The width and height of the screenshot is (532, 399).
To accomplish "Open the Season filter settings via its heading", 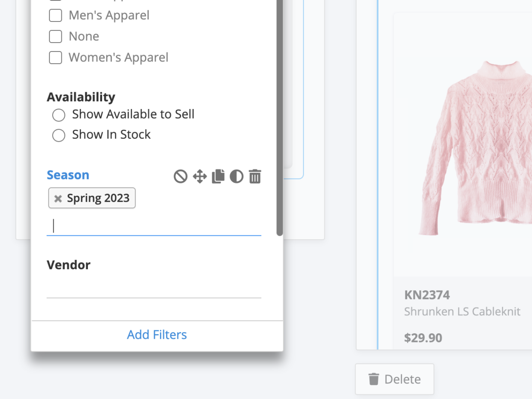I will pyautogui.click(x=68, y=175).
